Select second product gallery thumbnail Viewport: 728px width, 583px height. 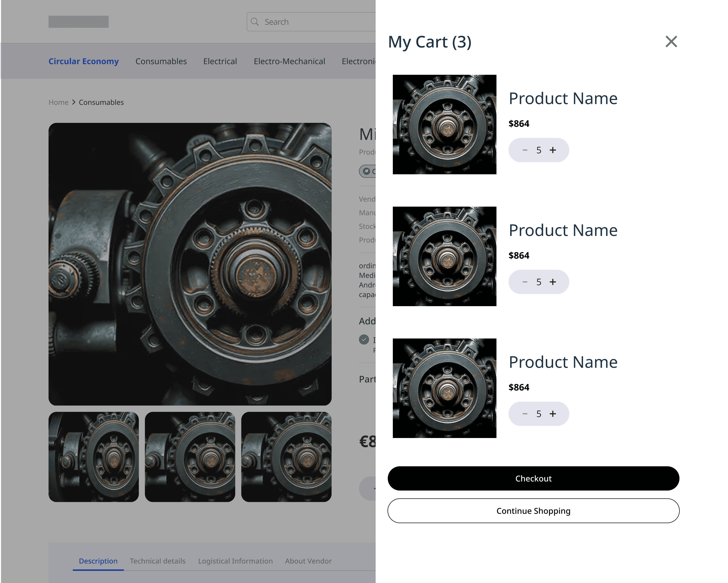click(x=190, y=457)
